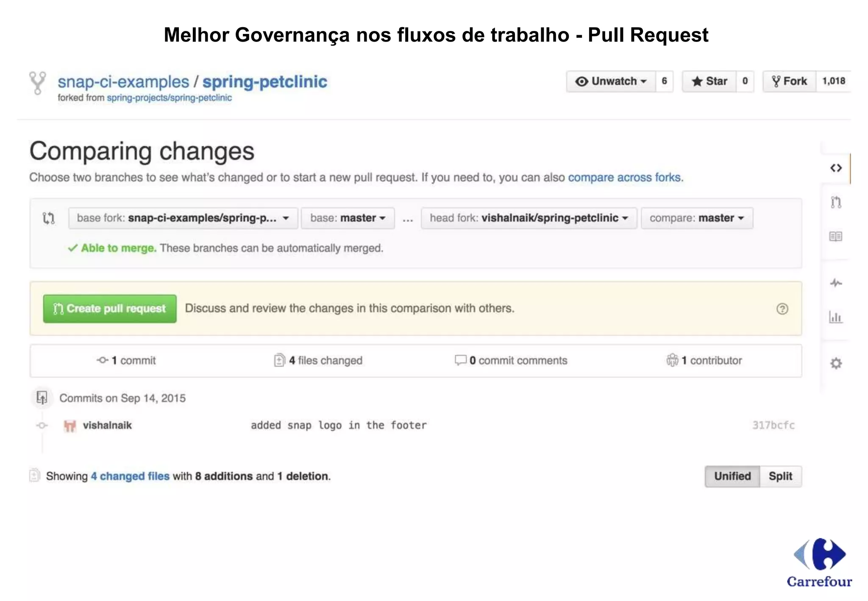868x601 pixels.
Task: Expand head fork vishalnaik/spring-petclinic dropdown
Action: coord(529,218)
